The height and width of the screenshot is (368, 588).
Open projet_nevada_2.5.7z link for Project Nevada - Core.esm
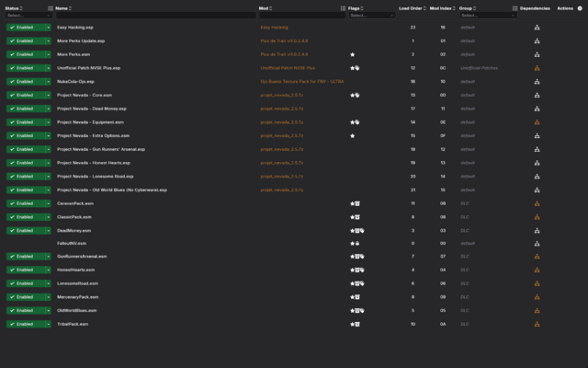[282, 95]
